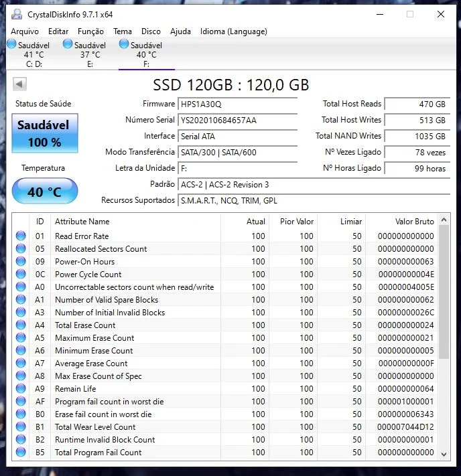Screen dimensions: 461x476
Task: Open the Idioma (Language) menu
Action: 234,31
